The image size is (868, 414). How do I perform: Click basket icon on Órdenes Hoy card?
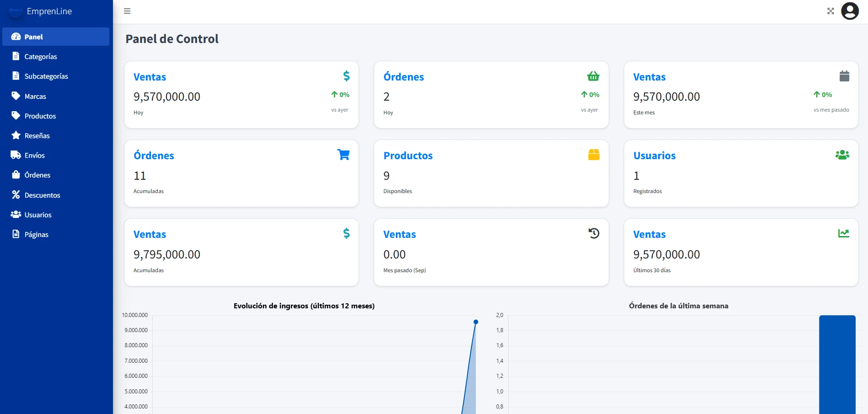pos(593,76)
